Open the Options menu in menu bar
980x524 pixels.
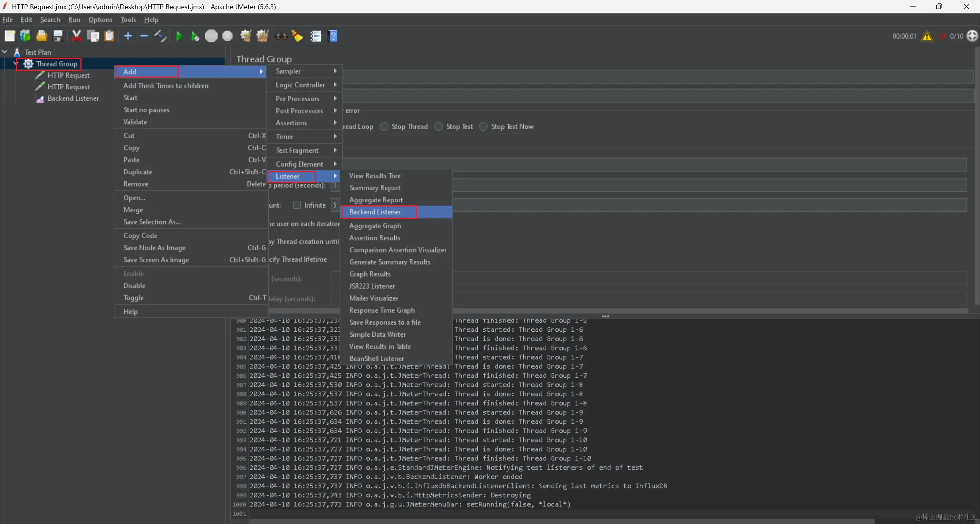pos(100,20)
